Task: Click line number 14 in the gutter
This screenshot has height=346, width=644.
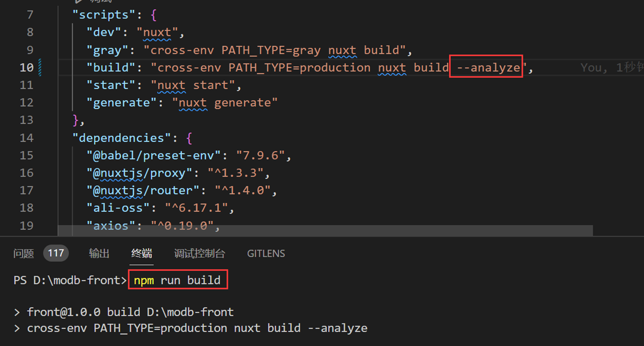Action: point(26,138)
